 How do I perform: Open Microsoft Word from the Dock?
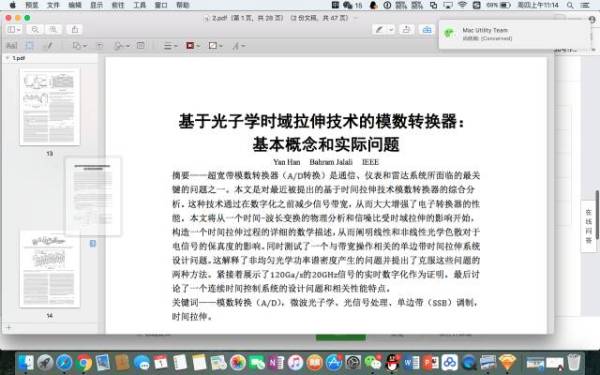pyautogui.click(x=411, y=362)
